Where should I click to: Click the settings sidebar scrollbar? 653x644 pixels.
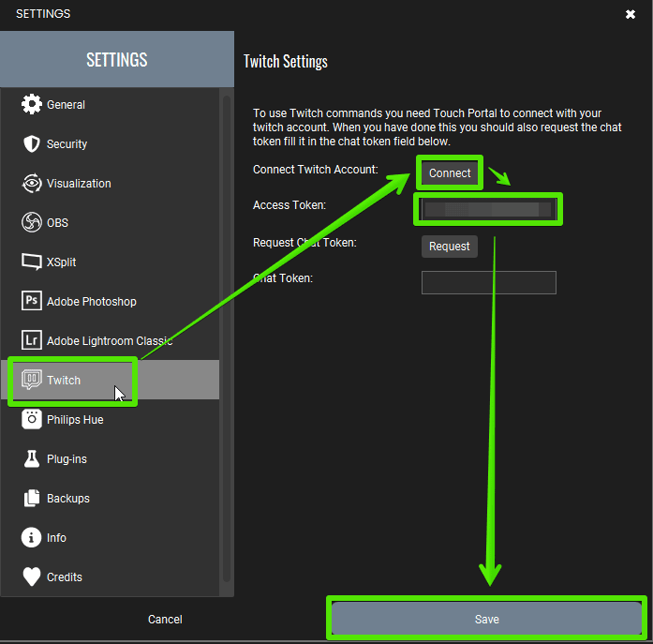tap(227, 338)
